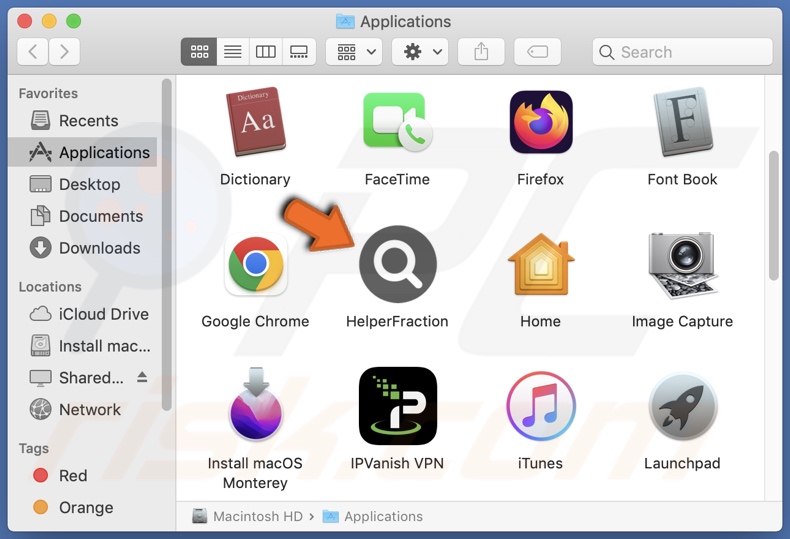Click the Locations section header
The width and height of the screenshot is (790, 539).
[50, 287]
